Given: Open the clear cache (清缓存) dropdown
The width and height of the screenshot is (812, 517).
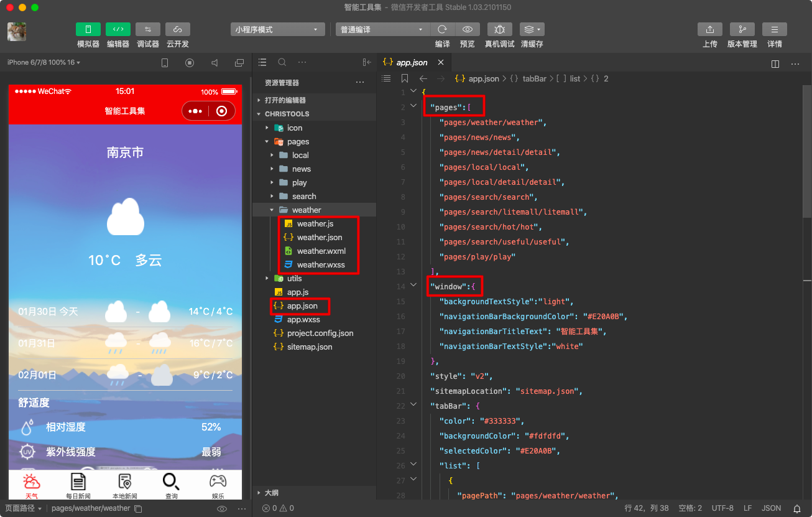Looking at the screenshot, I should 532,29.
